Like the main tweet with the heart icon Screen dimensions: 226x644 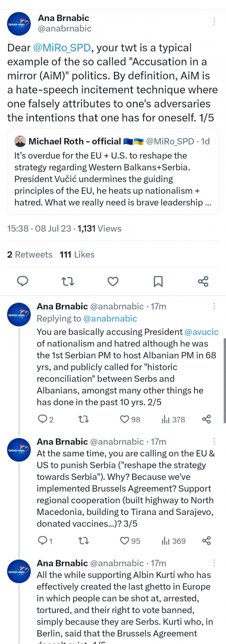coord(113,281)
